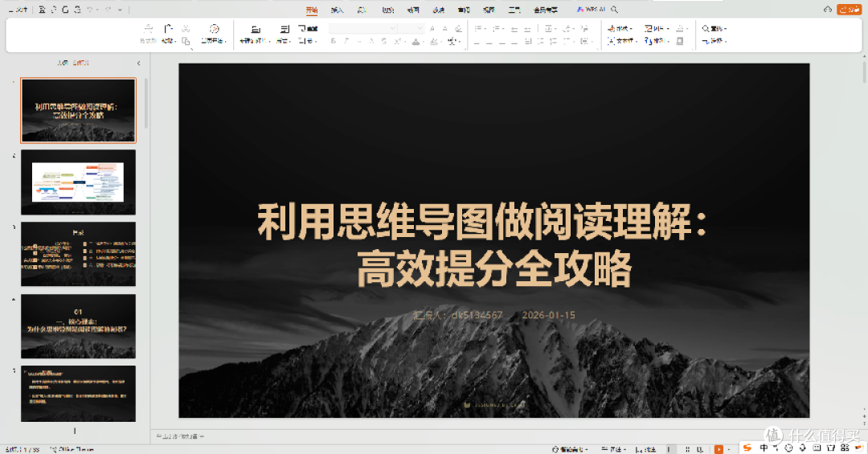Click the Save icon in the quick access toolbar
The image size is (868, 454).
click(x=42, y=10)
